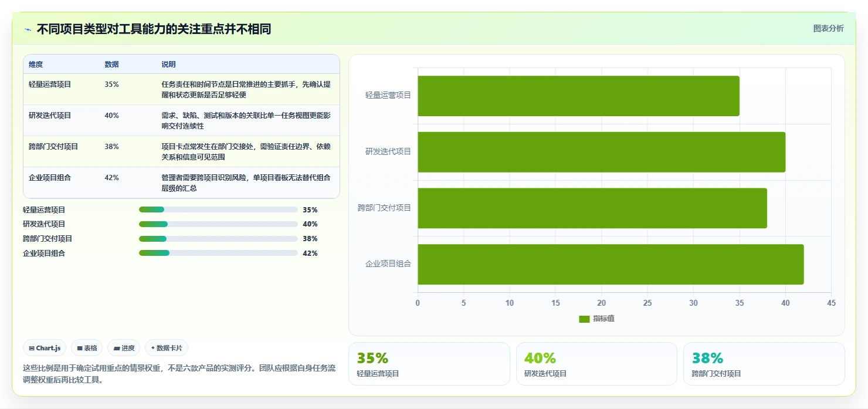The height and width of the screenshot is (409, 868).
Task: Select the 进度 chip
Action: point(124,348)
